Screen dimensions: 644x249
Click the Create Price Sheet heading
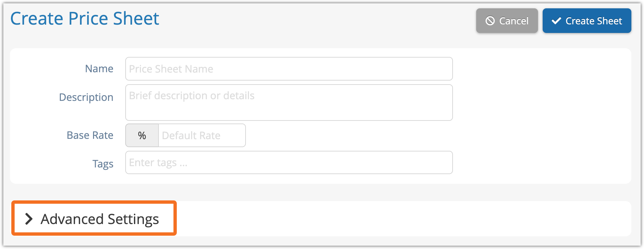[x=85, y=19]
